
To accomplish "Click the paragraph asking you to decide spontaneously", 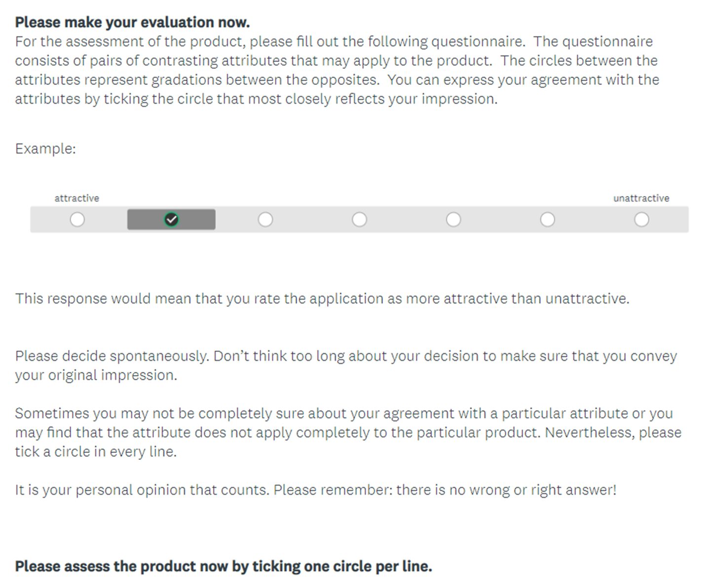I will (x=345, y=365).
